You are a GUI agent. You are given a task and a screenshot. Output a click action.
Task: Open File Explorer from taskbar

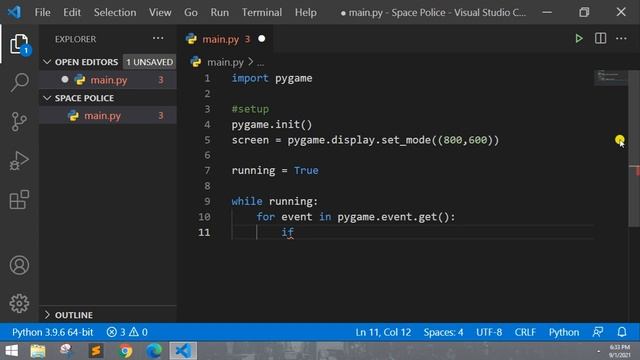pyautogui.click(x=38, y=351)
